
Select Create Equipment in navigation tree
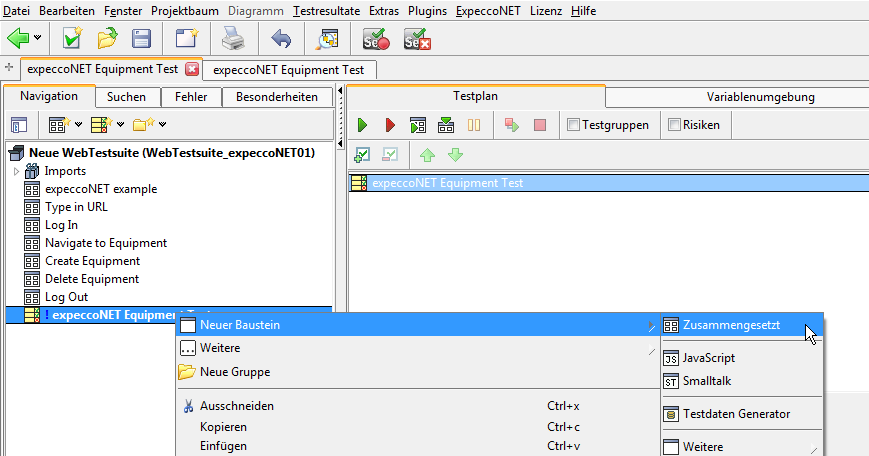click(x=92, y=261)
